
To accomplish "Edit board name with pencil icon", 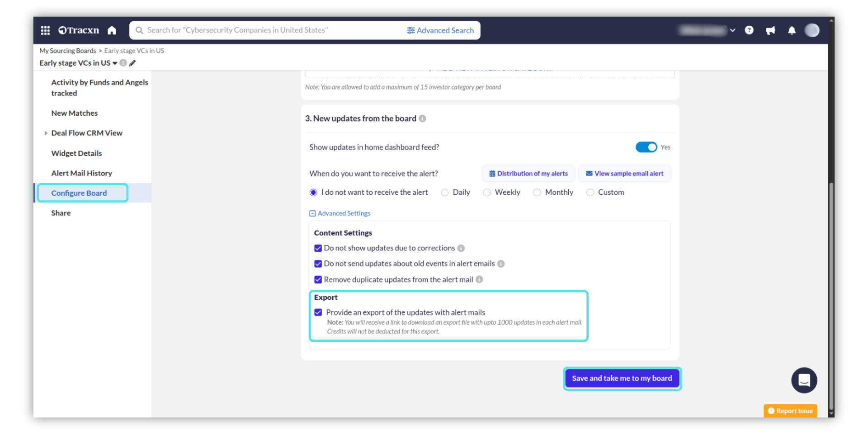I will (x=132, y=63).
